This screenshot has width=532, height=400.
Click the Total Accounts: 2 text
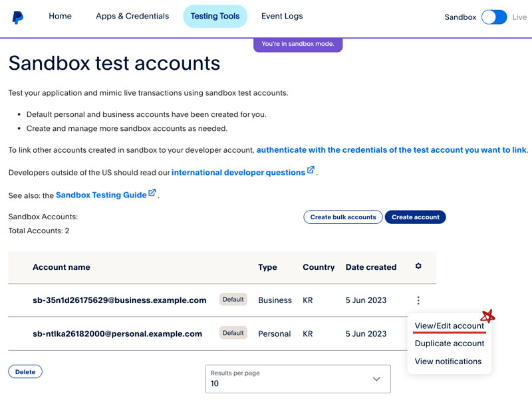[x=39, y=231]
